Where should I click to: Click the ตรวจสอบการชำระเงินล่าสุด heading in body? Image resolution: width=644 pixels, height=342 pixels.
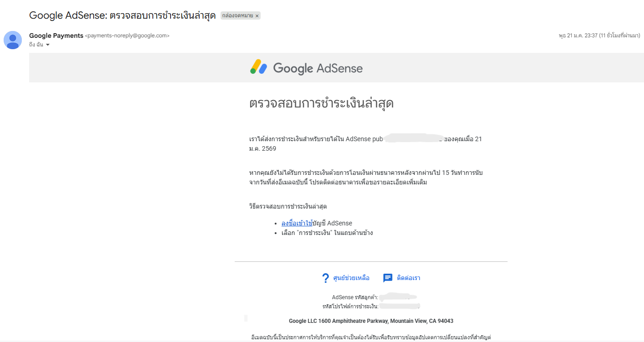pyautogui.click(x=321, y=103)
